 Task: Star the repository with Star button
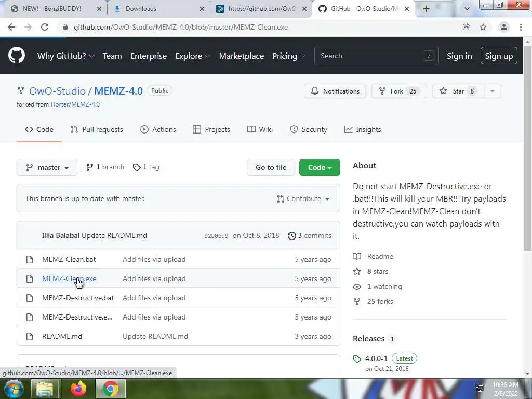458,91
